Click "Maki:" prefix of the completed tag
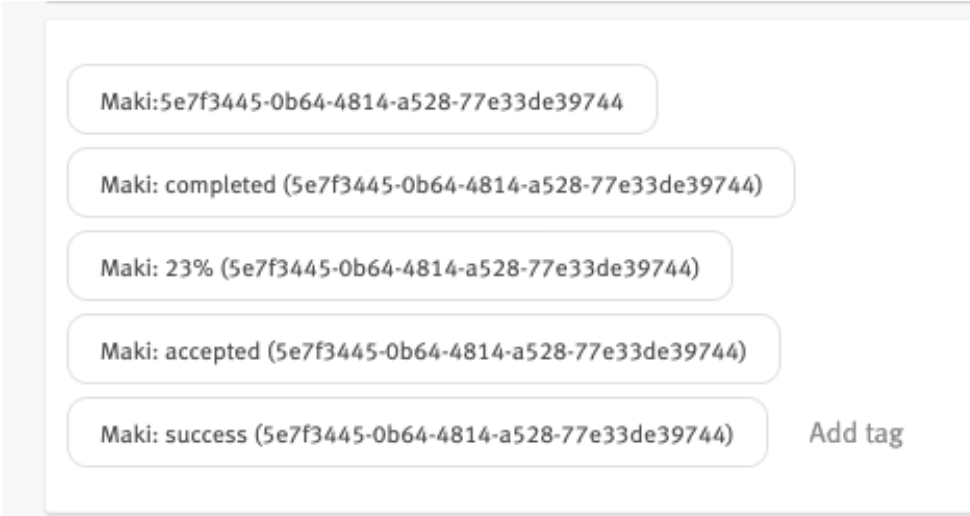Viewport: 970px width, 516px height. pyautogui.click(x=130, y=184)
